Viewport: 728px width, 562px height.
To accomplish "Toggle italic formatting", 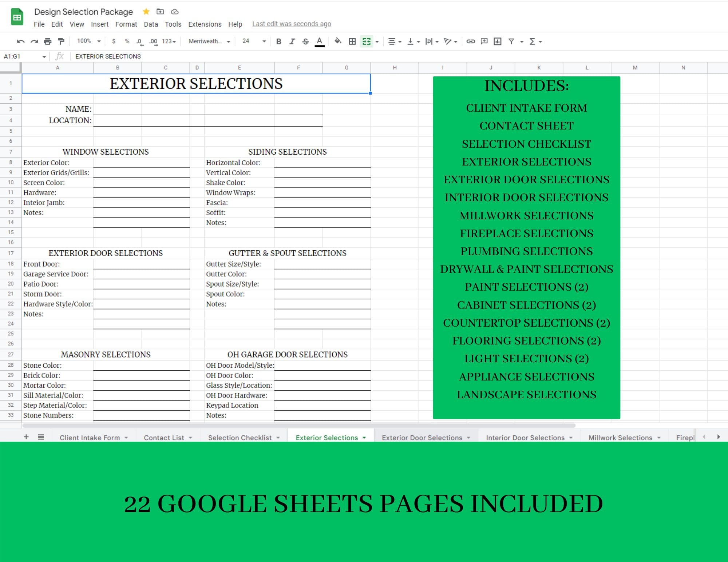I will point(292,41).
